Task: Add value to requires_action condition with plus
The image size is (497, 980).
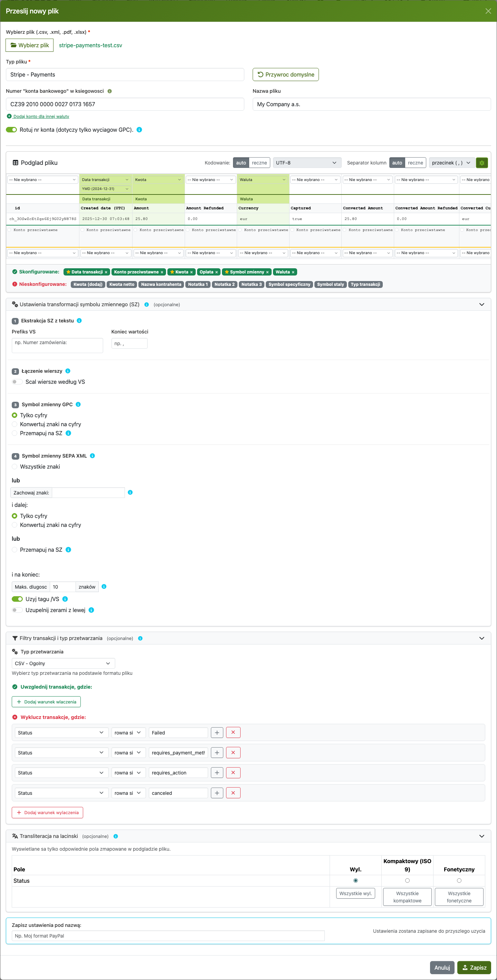Action: click(217, 773)
